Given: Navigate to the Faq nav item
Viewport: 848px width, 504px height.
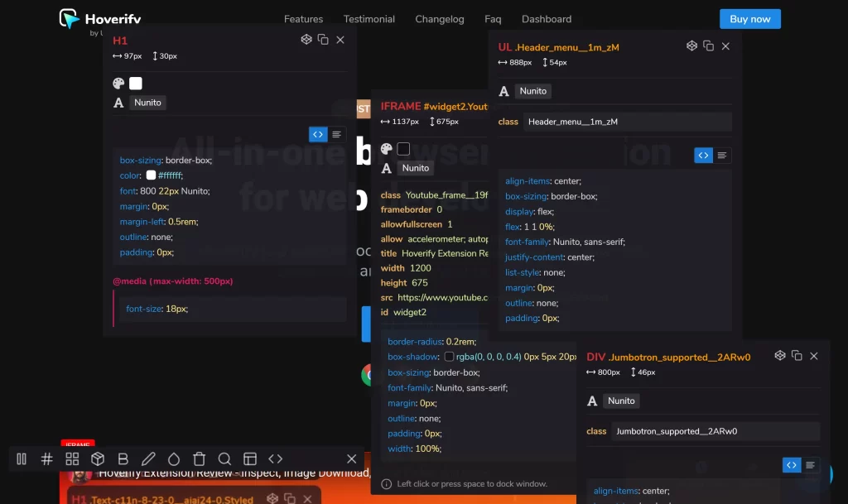Looking at the screenshot, I should tap(493, 19).
